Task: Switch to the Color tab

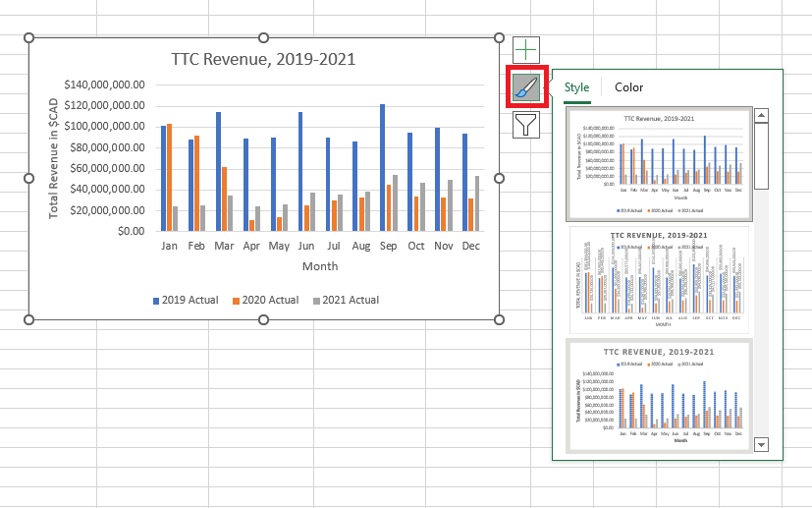Action: click(628, 87)
